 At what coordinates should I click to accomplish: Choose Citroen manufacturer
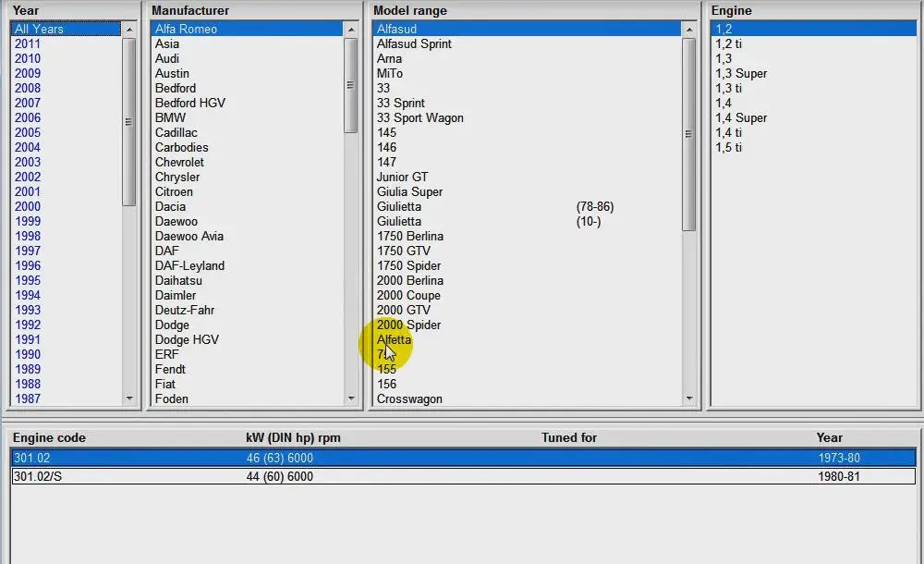click(x=174, y=191)
